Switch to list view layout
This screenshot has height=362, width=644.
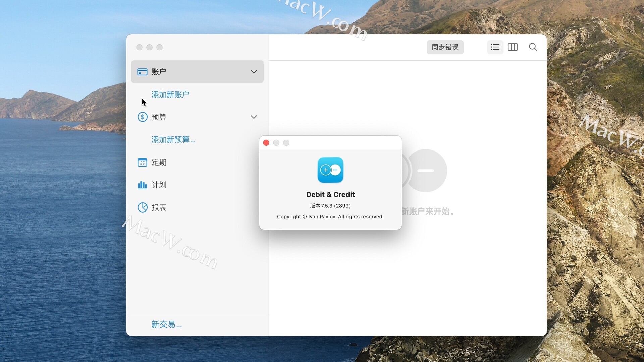[495, 47]
